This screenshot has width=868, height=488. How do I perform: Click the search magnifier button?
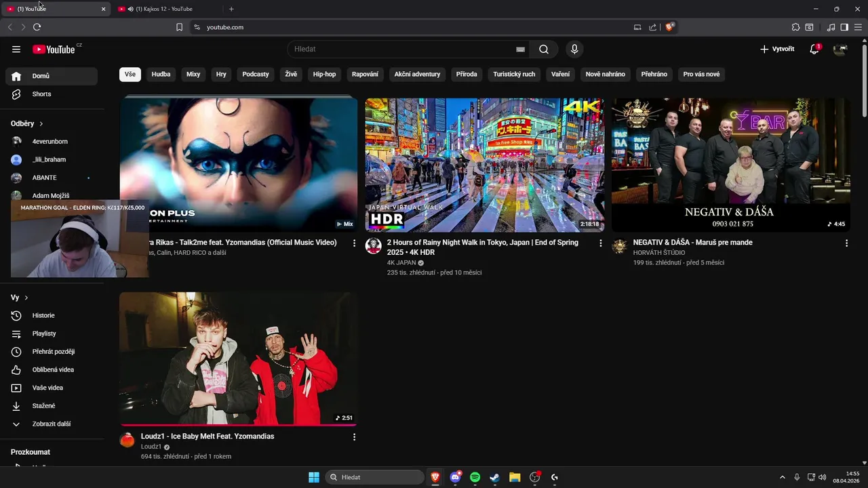pyautogui.click(x=544, y=49)
